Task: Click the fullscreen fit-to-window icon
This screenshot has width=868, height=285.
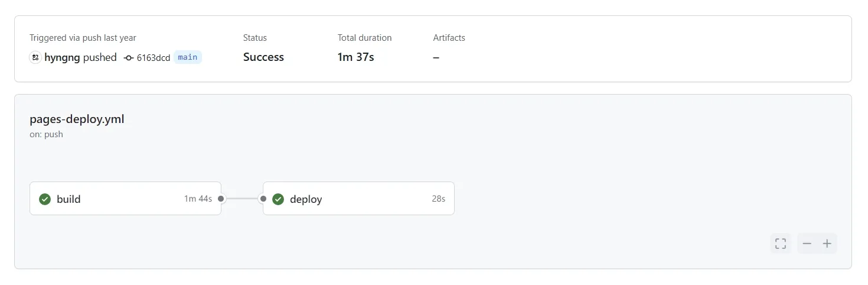Action: pos(781,244)
